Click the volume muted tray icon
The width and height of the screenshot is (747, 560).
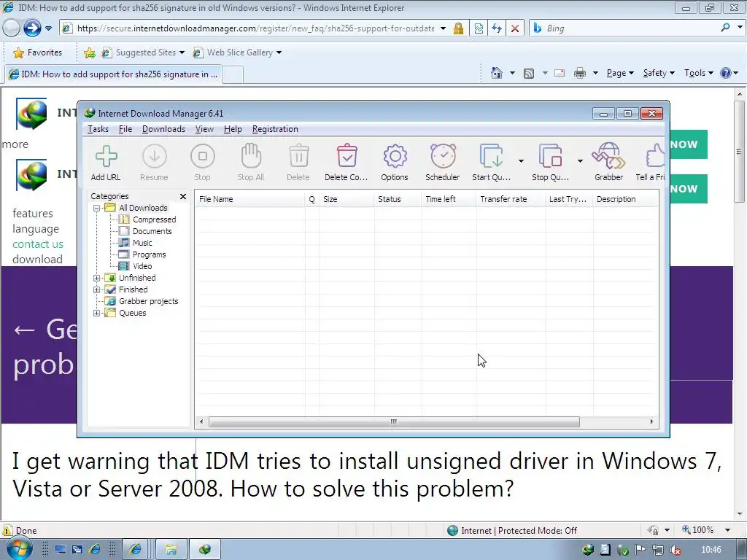click(x=675, y=550)
